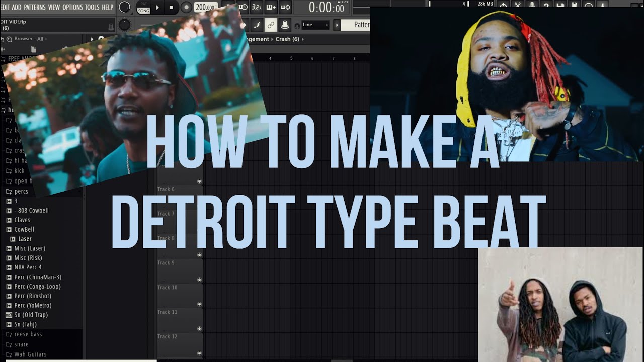
Task: Mute Track 10 using its toggle dot
Action: [x=199, y=304]
